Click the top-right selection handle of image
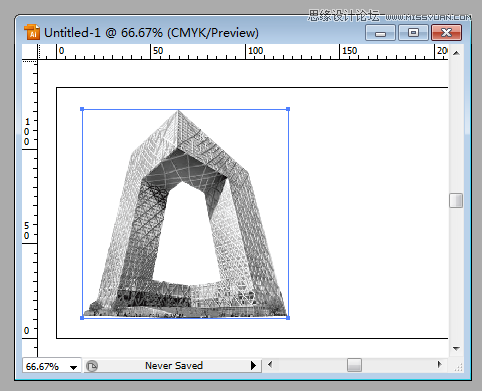This screenshot has width=482, height=391. (288, 109)
